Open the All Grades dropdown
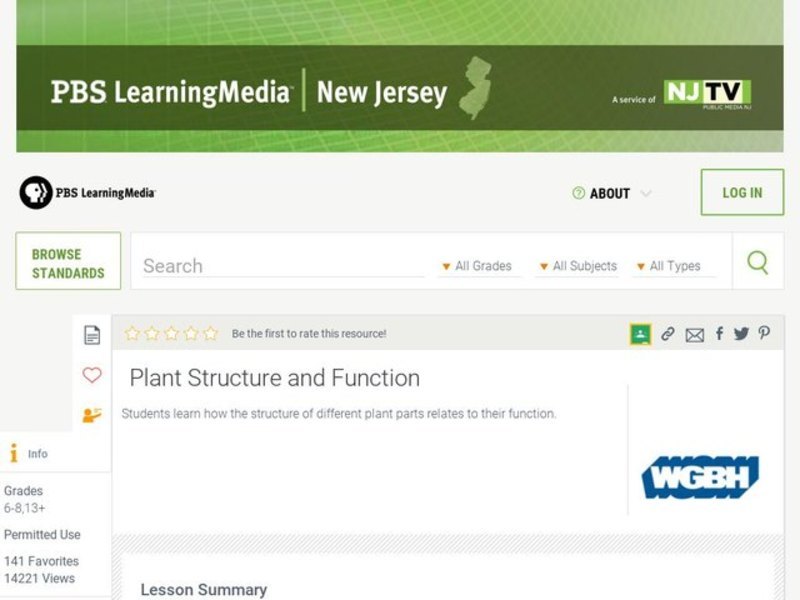This screenshot has height=600, width=800. point(479,266)
